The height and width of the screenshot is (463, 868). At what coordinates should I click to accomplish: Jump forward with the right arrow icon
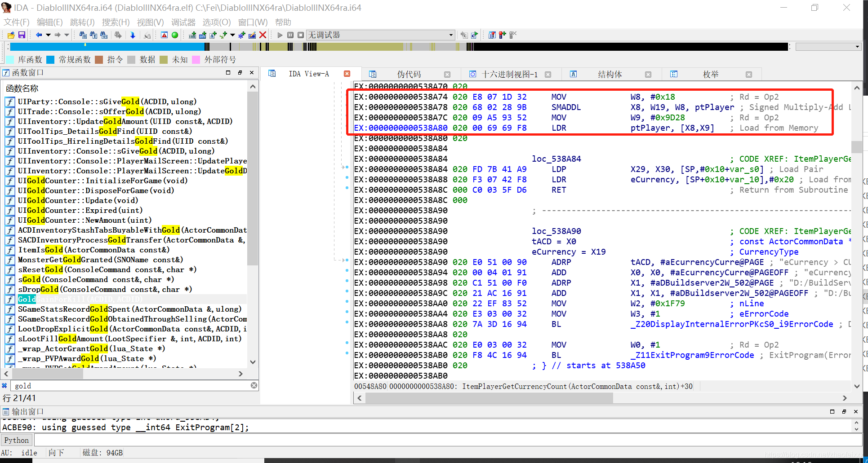pyautogui.click(x=58, y=35)
